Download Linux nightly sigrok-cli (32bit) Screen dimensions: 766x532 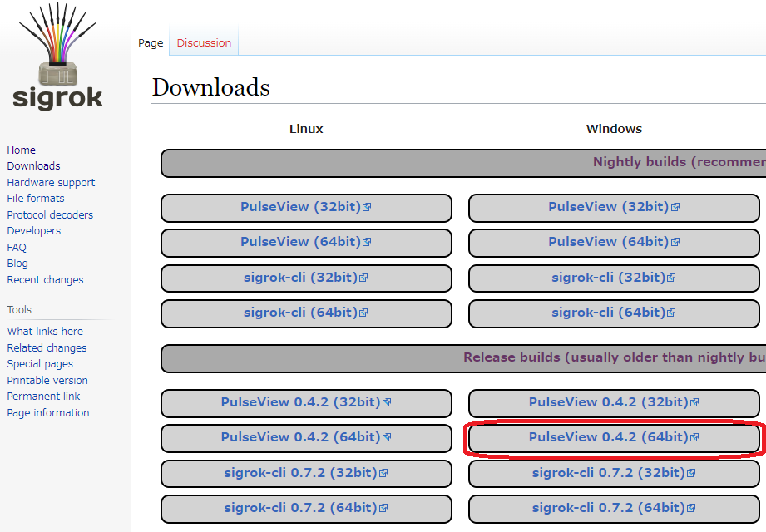(x=306, y=278)
